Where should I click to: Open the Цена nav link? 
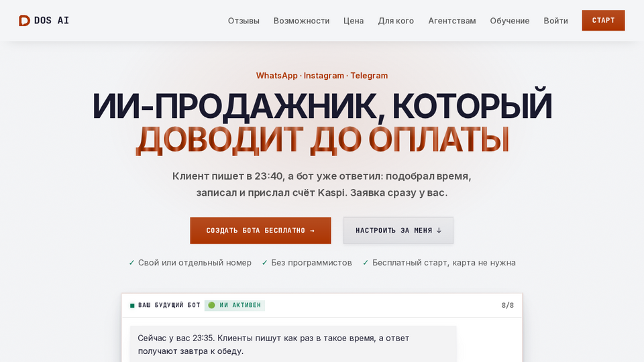point(354,21)
